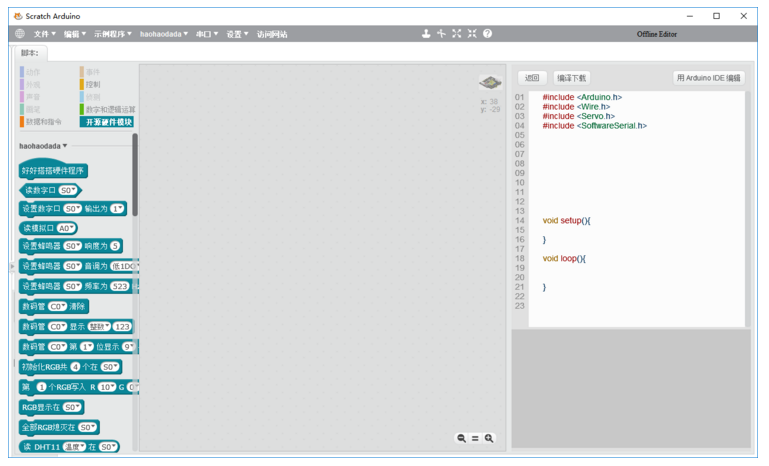
Task: Select the 声音 block category
Action: pos(30,97)
